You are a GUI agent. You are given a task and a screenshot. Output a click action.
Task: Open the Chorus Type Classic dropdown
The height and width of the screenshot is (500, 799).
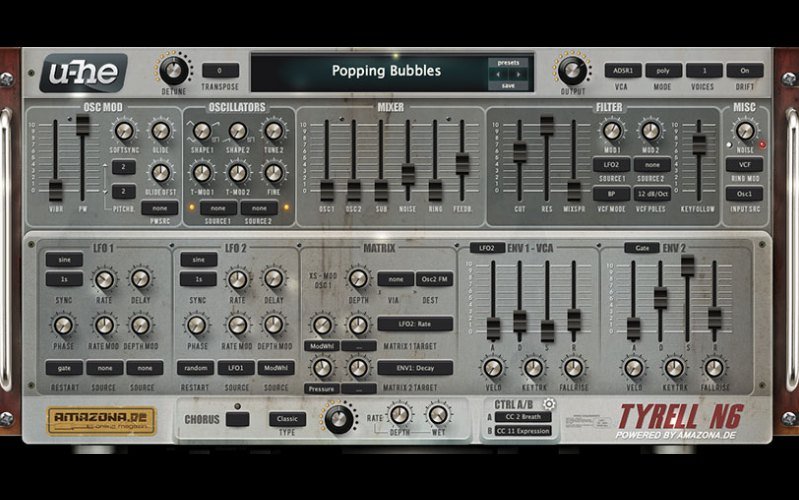pos(287,419)
